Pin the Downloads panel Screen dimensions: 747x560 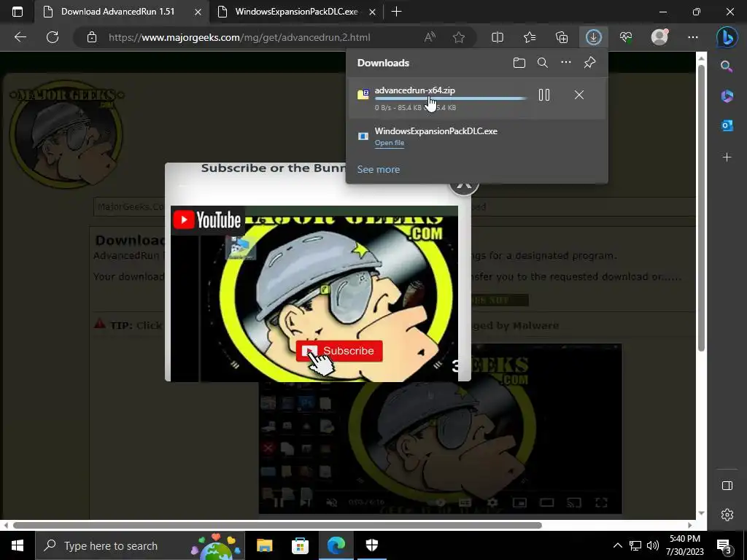[x=589, y=63]
